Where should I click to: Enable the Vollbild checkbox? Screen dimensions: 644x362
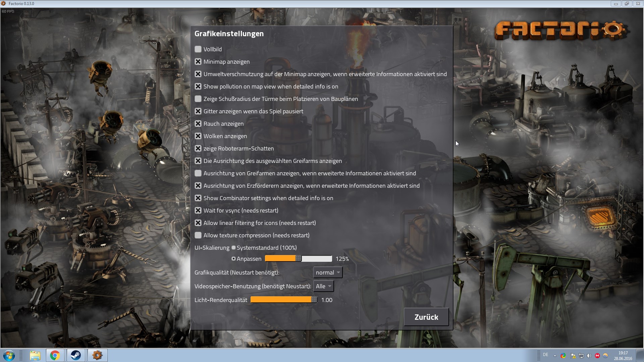pyautogui.click(x=198, y=49)
